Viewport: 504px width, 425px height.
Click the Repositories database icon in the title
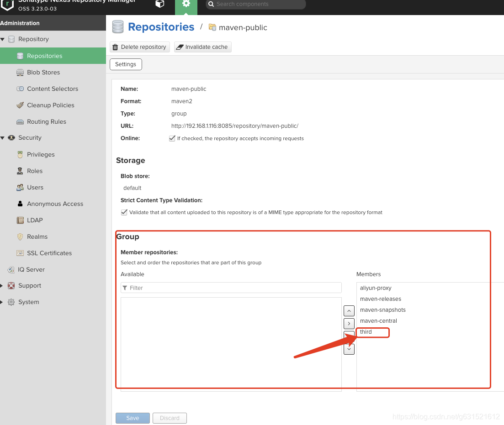[x=118, y=27]
